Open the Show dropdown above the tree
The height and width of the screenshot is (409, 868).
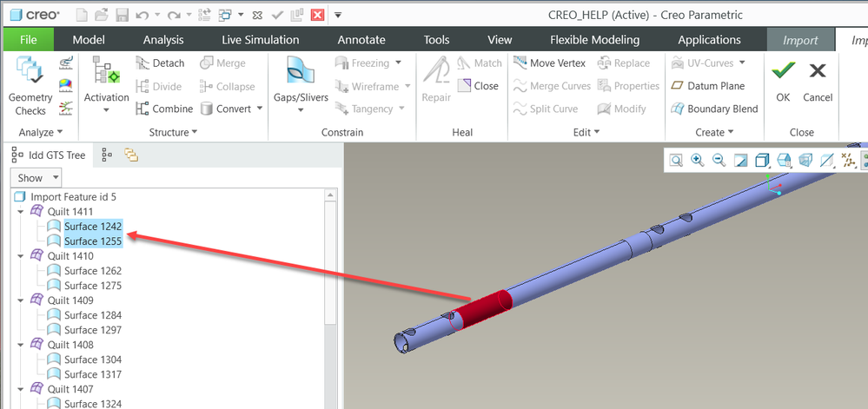click(36, 178)
